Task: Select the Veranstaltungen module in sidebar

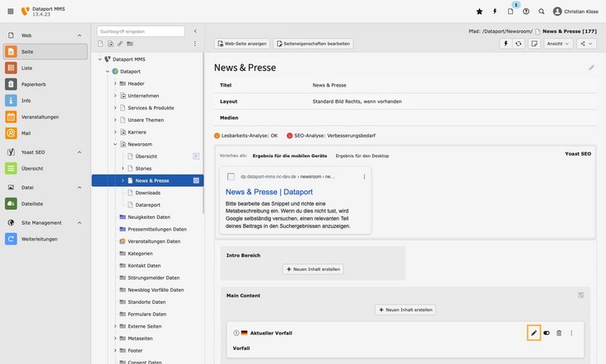Action: [x=40, y=117]
